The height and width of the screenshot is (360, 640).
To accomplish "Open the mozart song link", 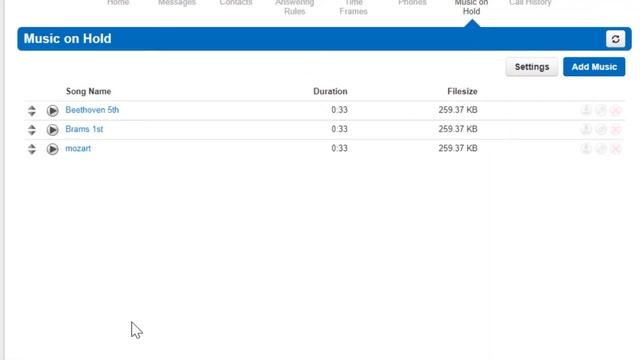I will point(78,148).
